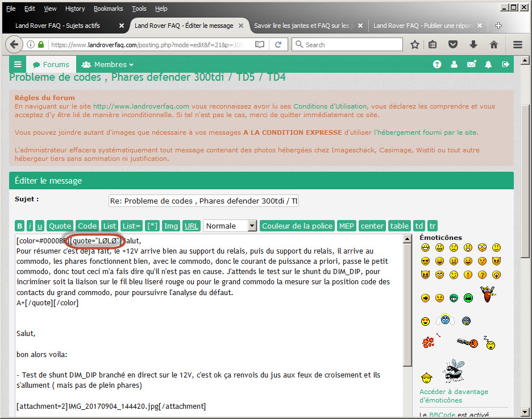Toggle reader view in address bar
Viewport: 532px width, 419px height.
[260, 44]
